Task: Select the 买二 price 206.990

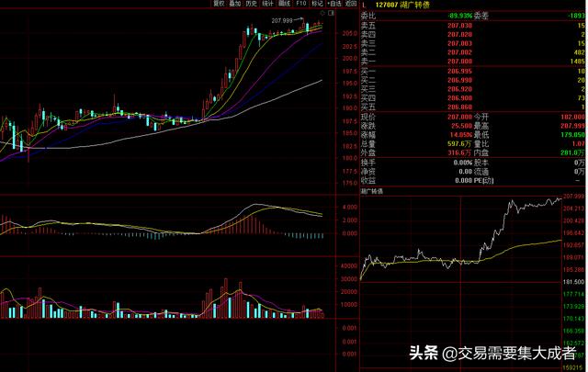Action: tap(459, 80)
